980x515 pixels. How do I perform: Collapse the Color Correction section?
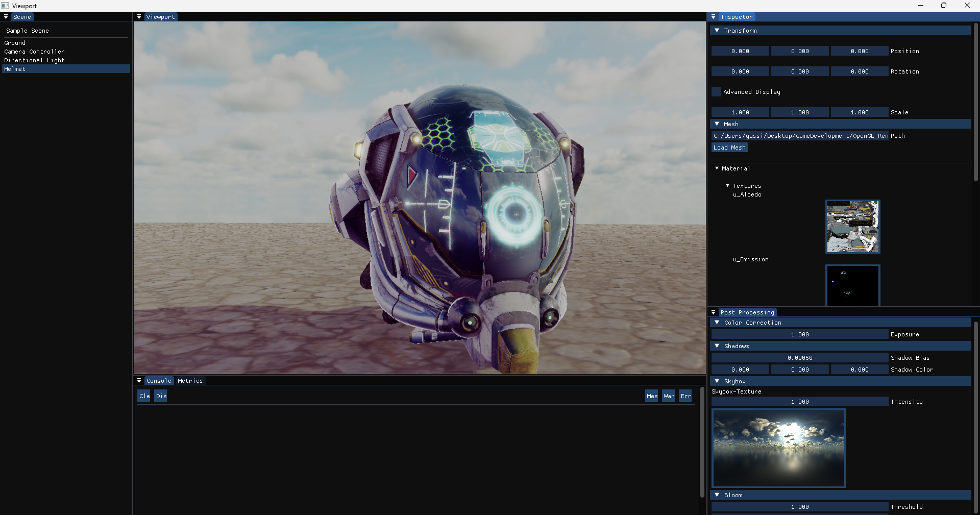(x=717, y=323)
